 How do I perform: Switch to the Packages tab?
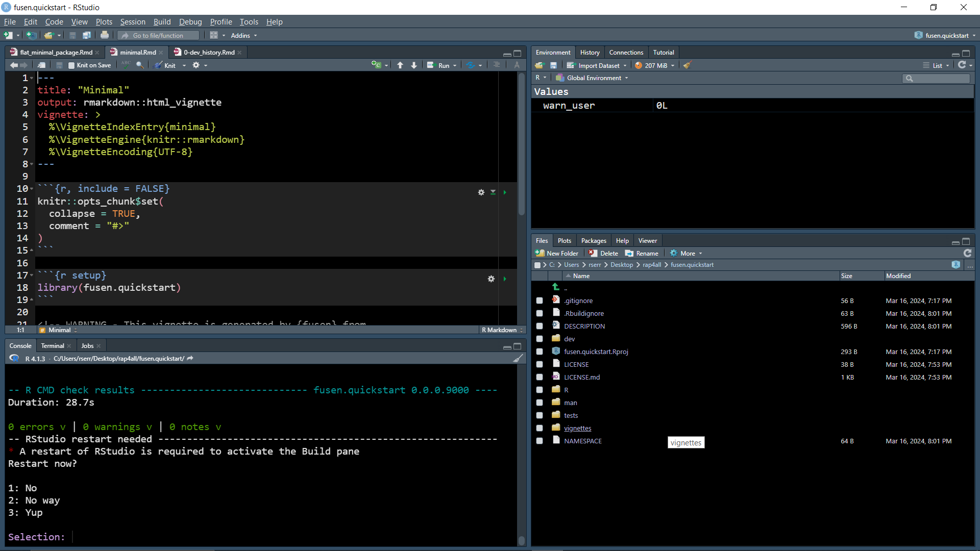tap(593, 241)
